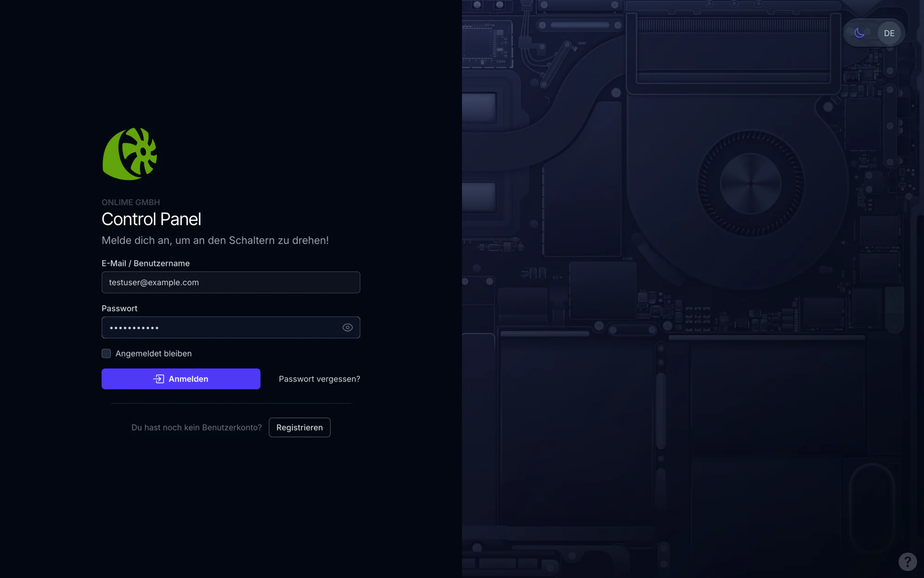The width and height of the screenshot is (924, 578).
Task: Click the Control Panel heading
Action: pyautogui.click(x=151, y=219)
